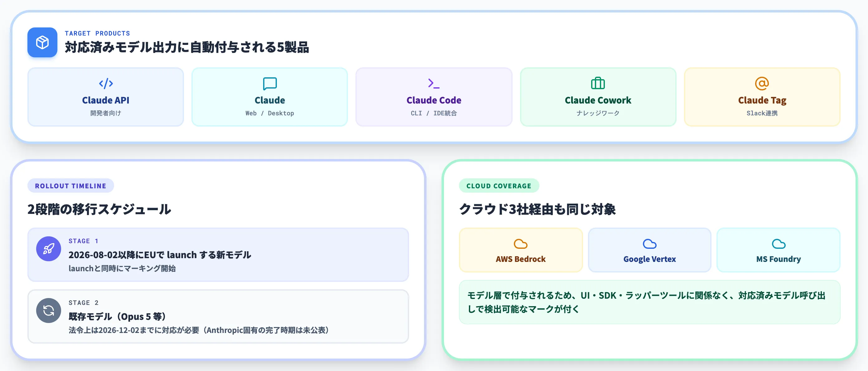Screen dimensions: 868x371
Task: Click the code brackets icon on Claude API
Action: pos(106,83)
